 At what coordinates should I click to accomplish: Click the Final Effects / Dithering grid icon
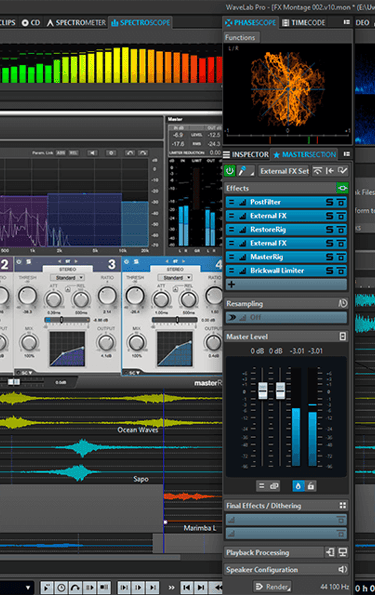[x=343, y=505]
